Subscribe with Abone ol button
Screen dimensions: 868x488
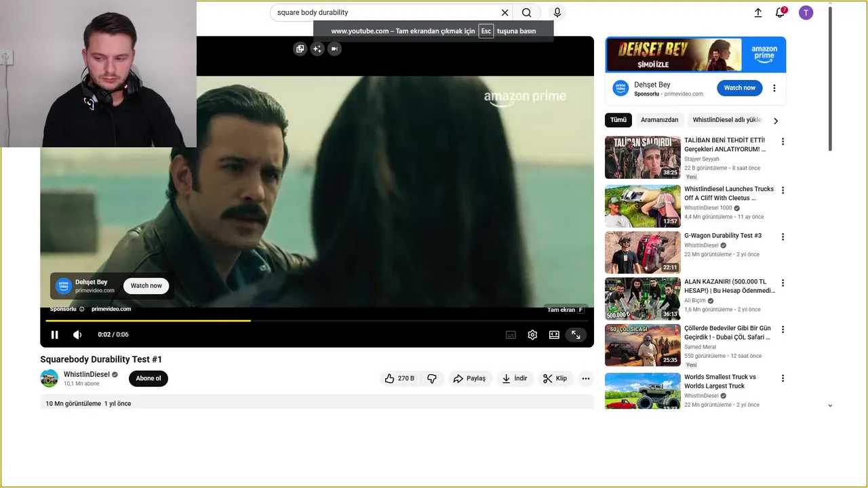point(149,378)
